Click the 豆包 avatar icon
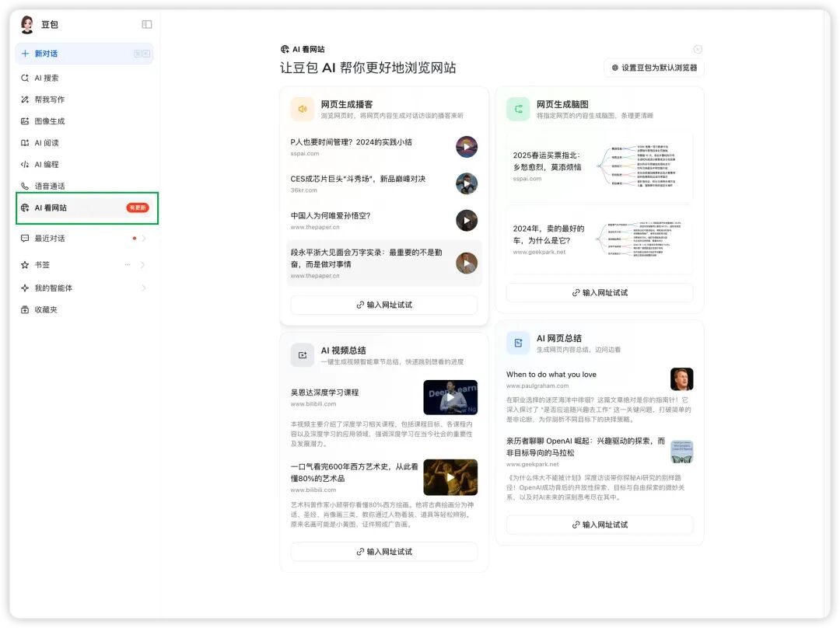The image size is (840, 628). (26, 24)
